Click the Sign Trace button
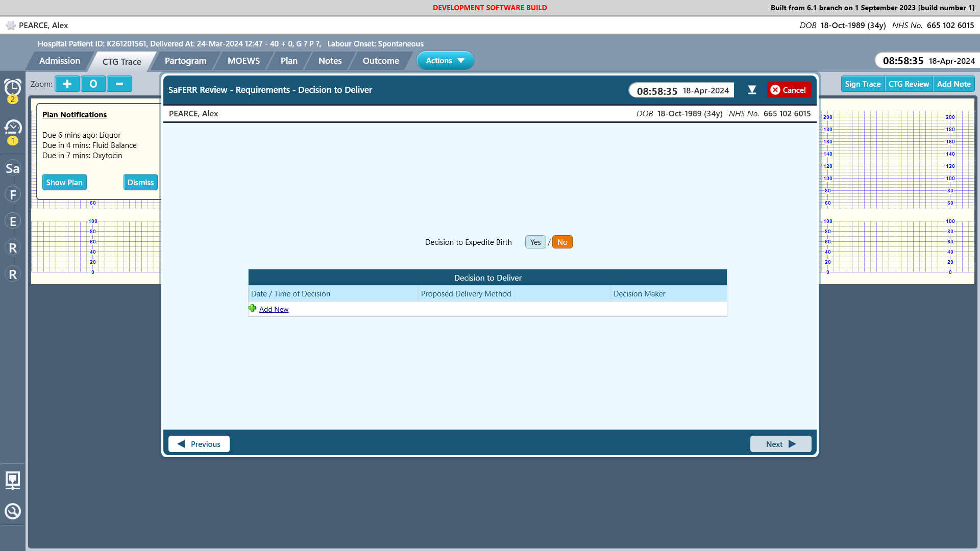 click(x=863, y=84)
